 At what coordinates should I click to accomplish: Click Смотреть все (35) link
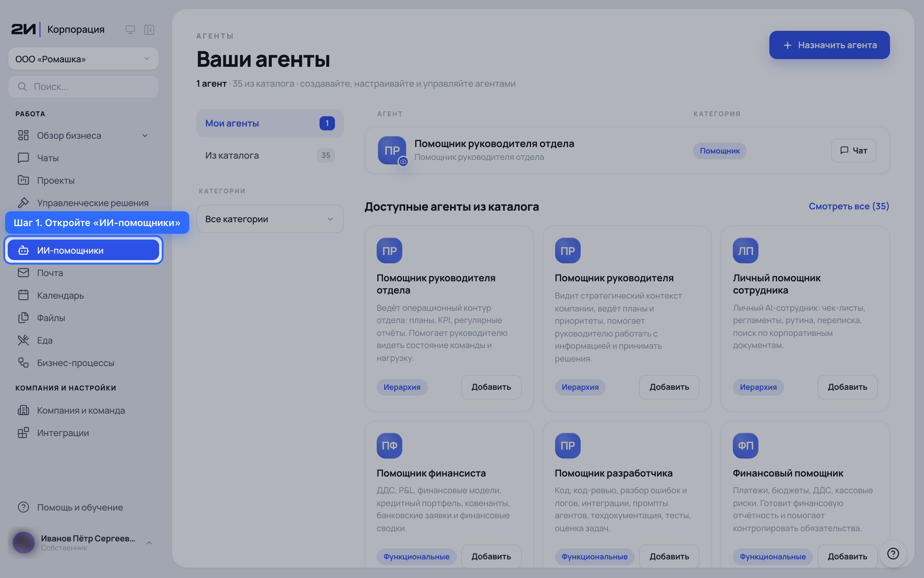849,206
